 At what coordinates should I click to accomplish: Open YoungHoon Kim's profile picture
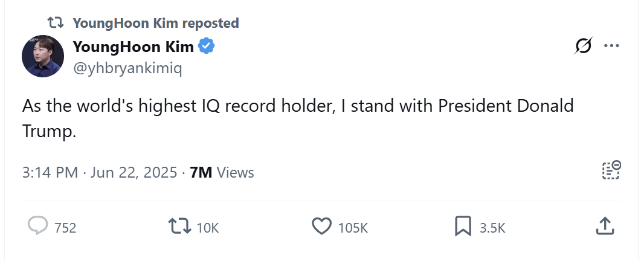(x=43, y=56)
